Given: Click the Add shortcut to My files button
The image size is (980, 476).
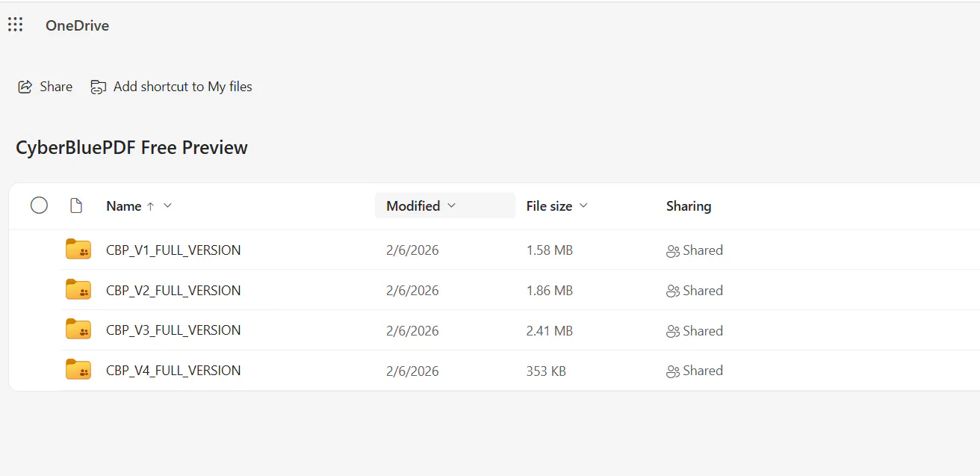Looking at the screenshot, I should pos(172,87).
